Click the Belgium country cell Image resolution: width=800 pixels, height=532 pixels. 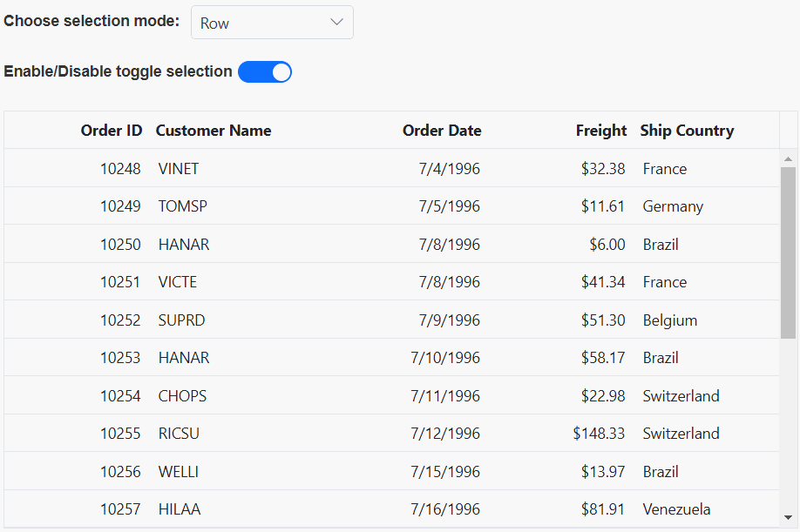(670, 320)
